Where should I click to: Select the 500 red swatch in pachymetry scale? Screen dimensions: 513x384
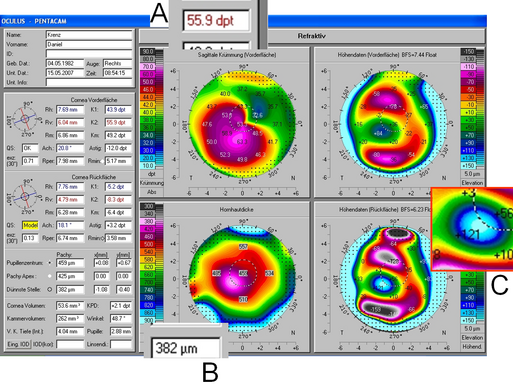tap(149, 244)
